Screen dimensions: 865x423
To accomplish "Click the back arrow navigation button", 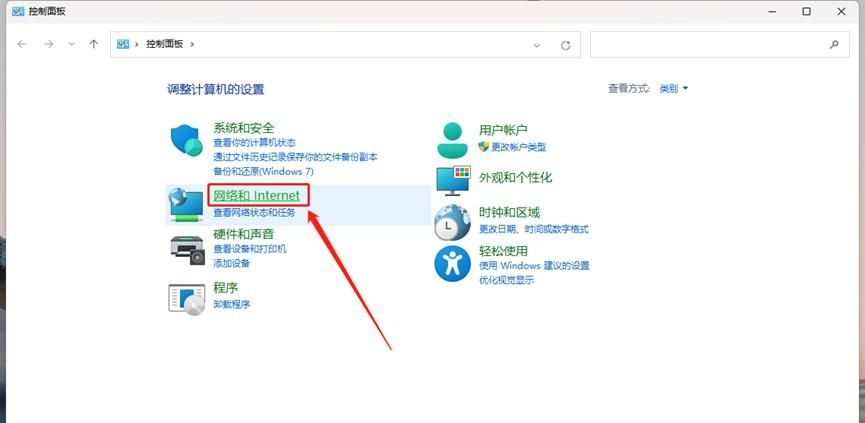I will 22,44.
